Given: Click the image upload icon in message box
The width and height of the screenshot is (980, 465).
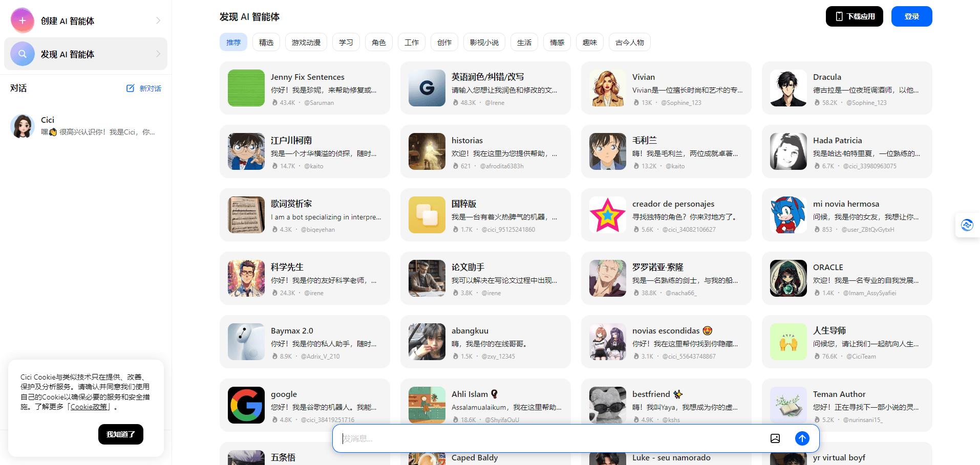Looking at the screenshot, I should click(775, 438).
